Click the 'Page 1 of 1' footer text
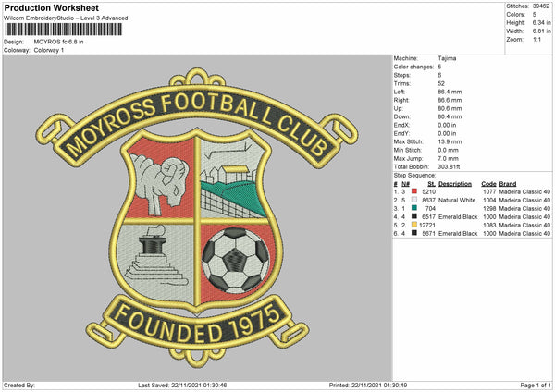This screenshot has width=555, height=392. coord(536,385)
